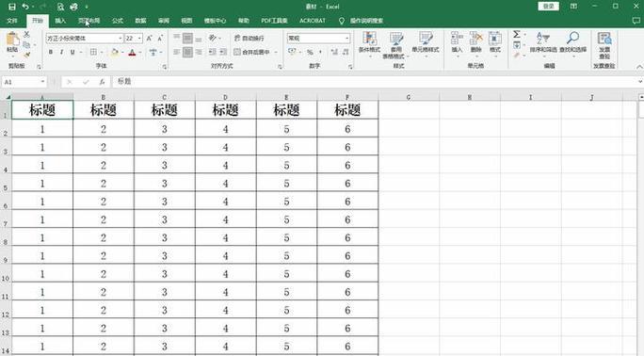Toggle Underline formatting
This screenshot has height=356, width=644.
click(72, 52)
